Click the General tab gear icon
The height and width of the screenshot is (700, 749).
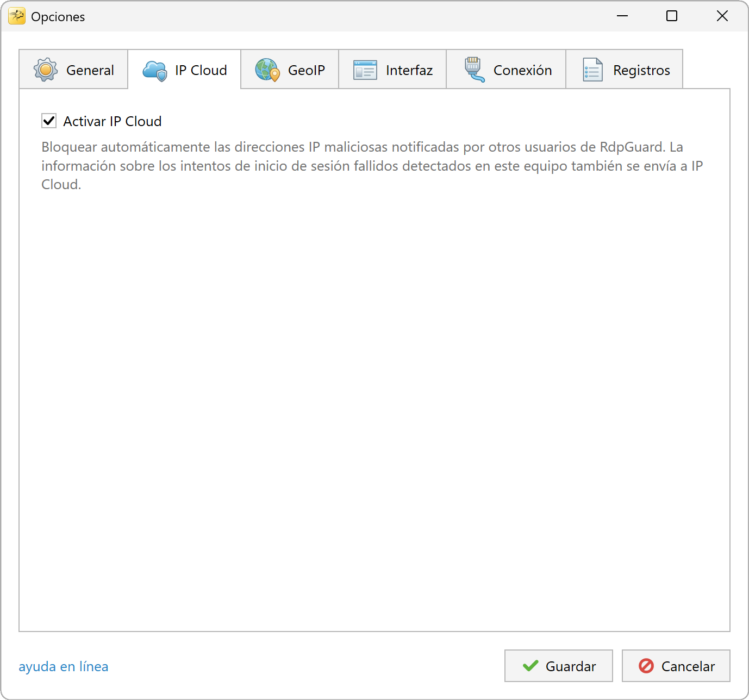[46, 70]
